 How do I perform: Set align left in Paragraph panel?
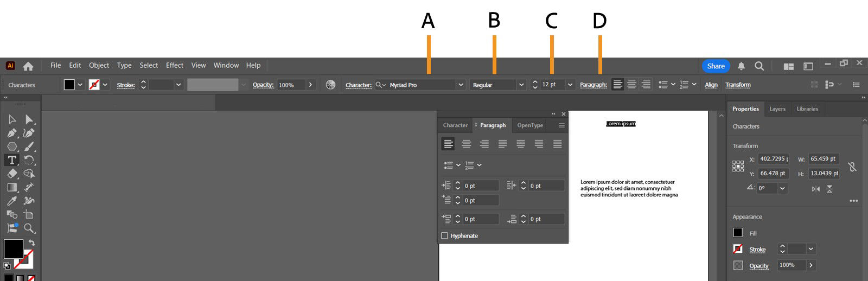coord(448,144)
